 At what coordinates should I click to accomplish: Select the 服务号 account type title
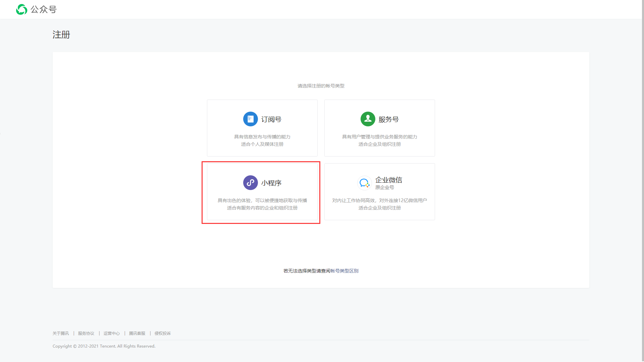click(389, 119)
